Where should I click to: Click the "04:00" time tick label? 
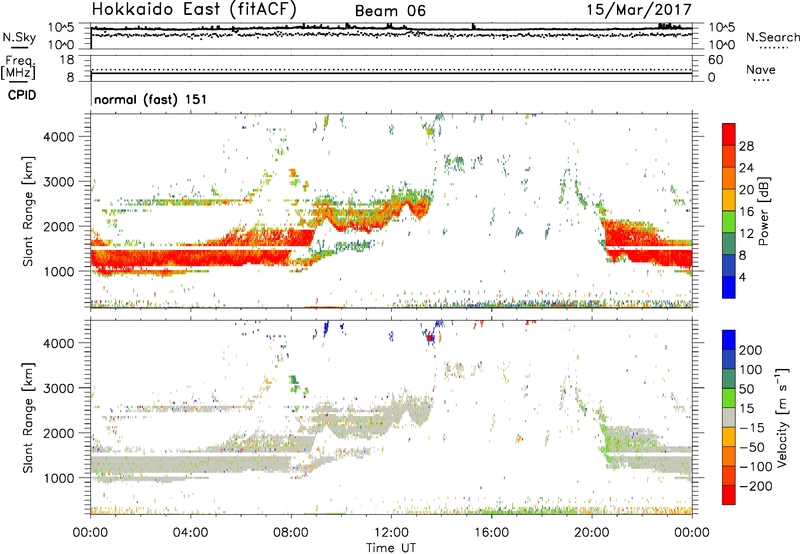coord(190,533)
